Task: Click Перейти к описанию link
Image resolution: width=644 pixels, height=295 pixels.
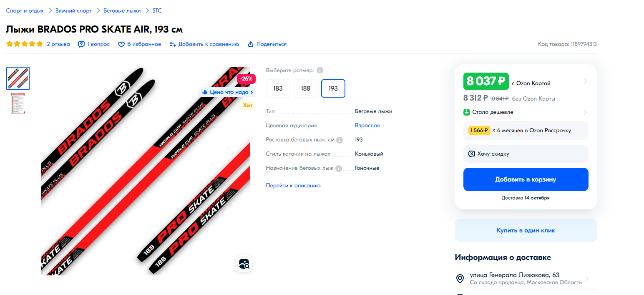Action: pos(293,186)
